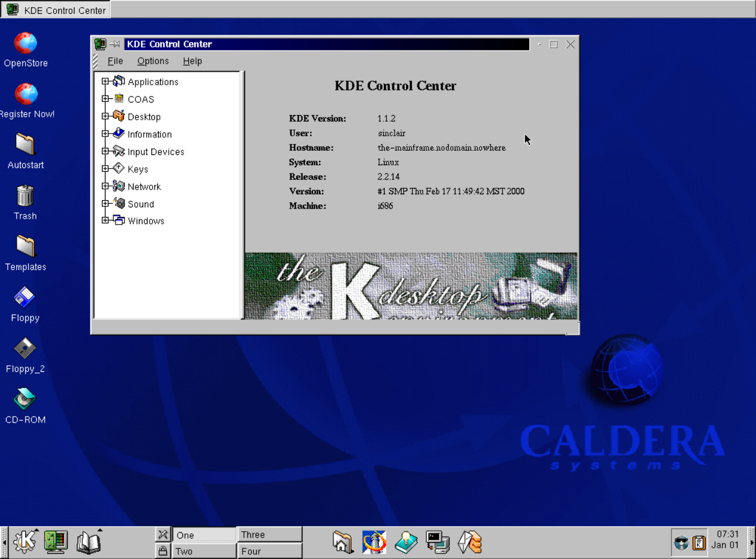
Task: Select the Network tree label
Action: coord(144,187)
